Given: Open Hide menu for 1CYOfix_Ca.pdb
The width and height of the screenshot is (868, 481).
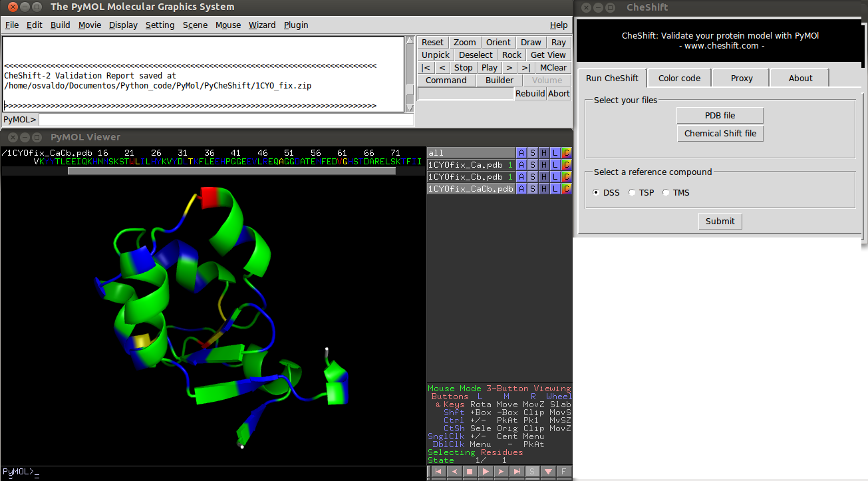Looking at the screenshot, I should pyautogui.click(x=544, y=165).
